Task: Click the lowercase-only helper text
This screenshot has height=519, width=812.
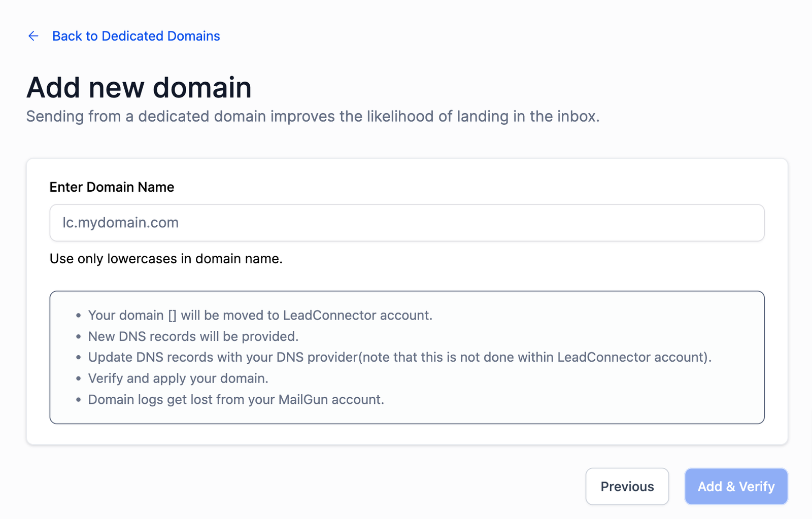Action: 166,259
